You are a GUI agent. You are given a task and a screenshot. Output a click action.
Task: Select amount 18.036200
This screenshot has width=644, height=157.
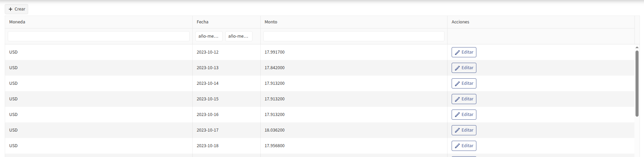(x=274, y=130)
